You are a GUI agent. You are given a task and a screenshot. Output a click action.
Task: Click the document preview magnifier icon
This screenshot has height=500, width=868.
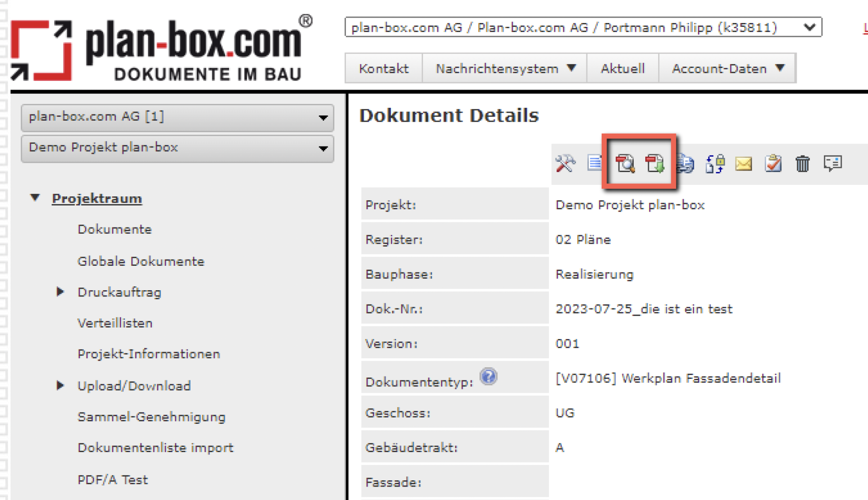[x=625, y=164]
